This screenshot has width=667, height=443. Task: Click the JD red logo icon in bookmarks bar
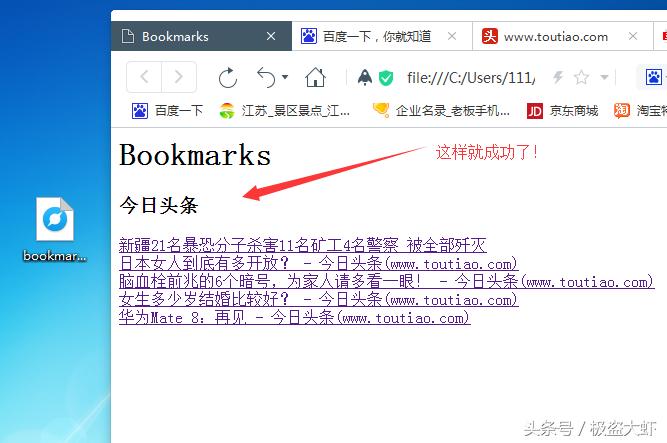coord(535,111)
